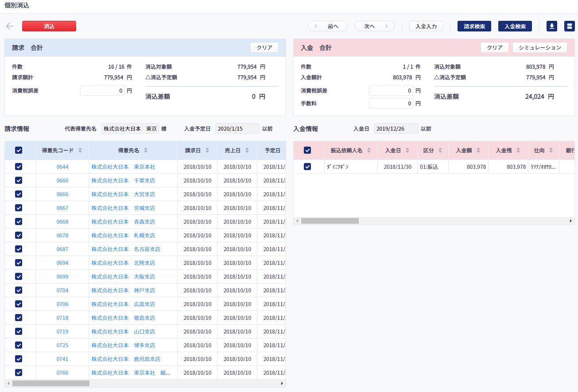Screen dimensions: 578x392
Task: Click 請求 table horizontal scrollbar thumb
Action: [x=51, y=384]
